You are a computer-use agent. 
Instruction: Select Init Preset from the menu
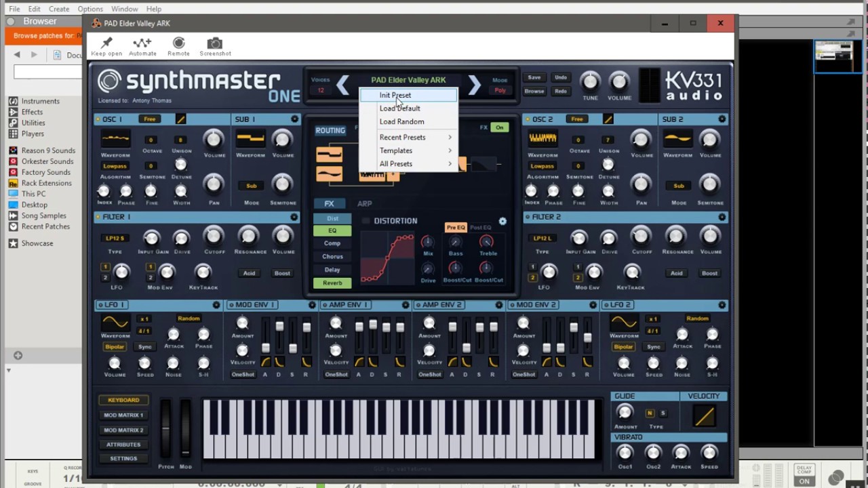[408, 96]
